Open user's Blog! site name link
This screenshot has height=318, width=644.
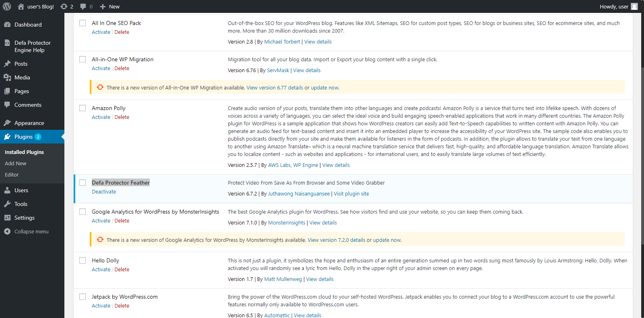click(x=41, y=6)
